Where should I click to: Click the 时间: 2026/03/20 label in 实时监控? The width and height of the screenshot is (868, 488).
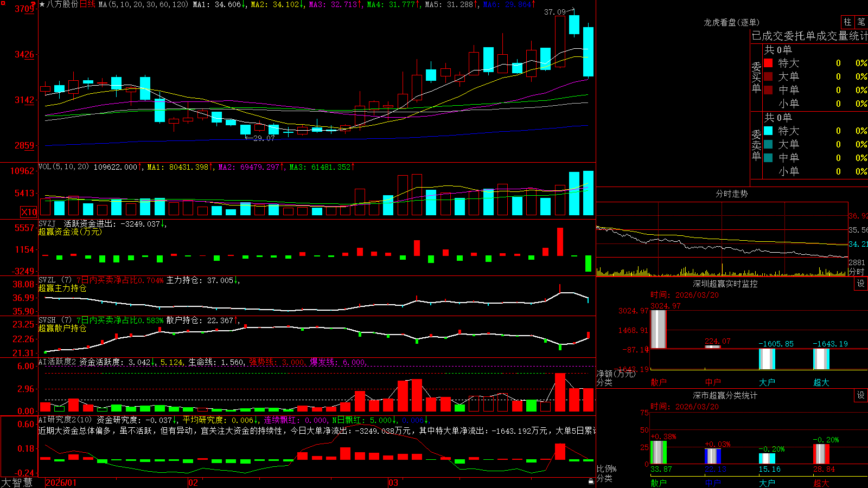click(x=684, y=295)
